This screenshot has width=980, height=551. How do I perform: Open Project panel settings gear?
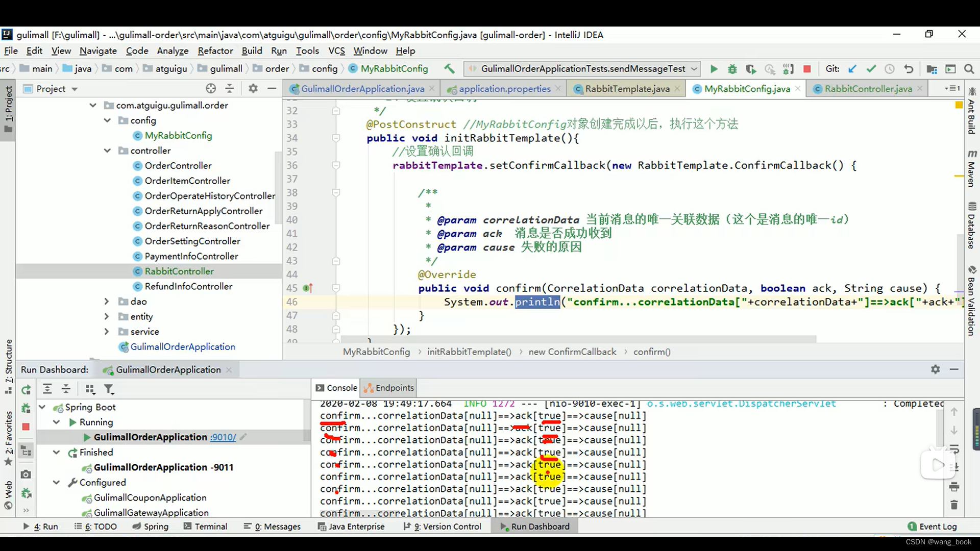253,88
